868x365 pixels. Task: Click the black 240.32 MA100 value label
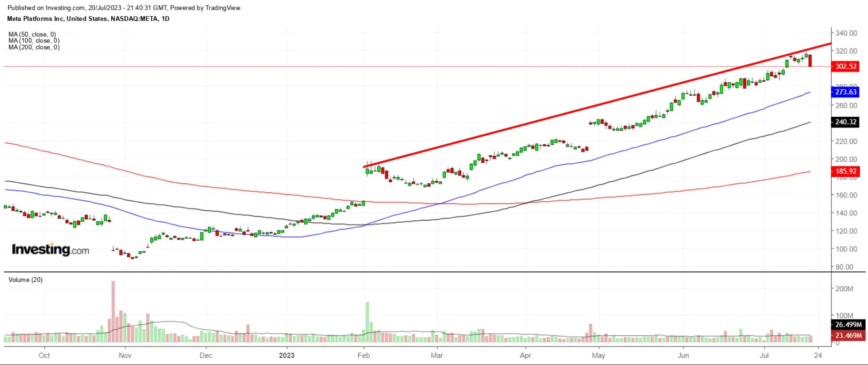click(x=845, y=122)
